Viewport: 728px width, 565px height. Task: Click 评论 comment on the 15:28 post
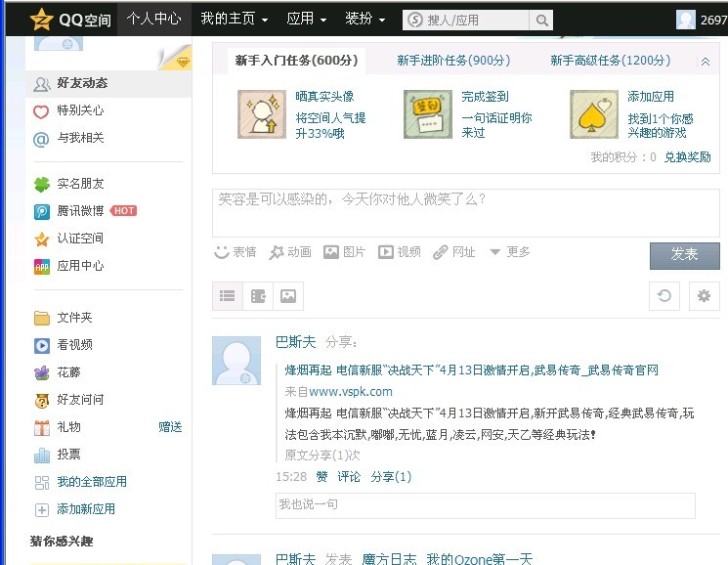349,477
